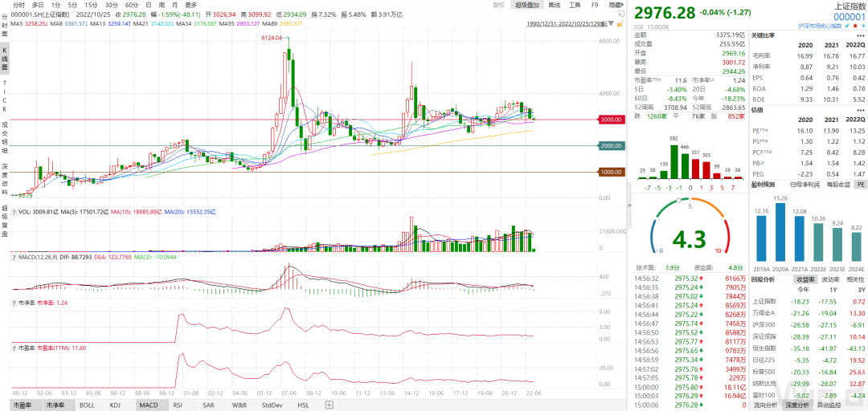Select the 15分 period

91,5
